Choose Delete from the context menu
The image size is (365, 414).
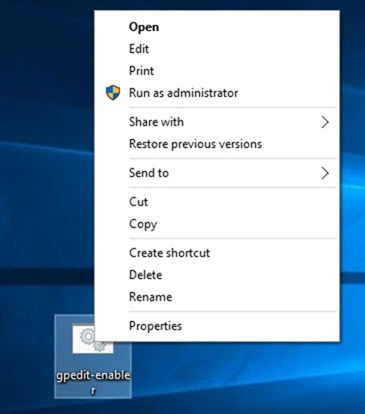(x=217, y=275)
